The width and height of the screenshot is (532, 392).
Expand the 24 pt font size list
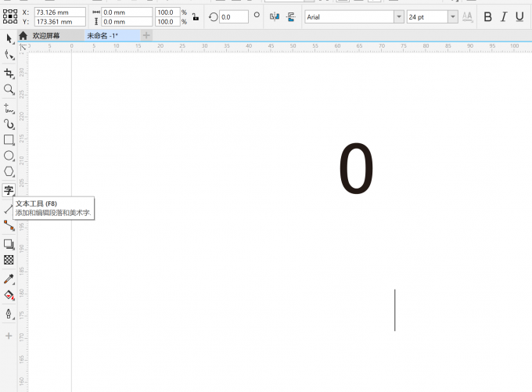[453, 16]
